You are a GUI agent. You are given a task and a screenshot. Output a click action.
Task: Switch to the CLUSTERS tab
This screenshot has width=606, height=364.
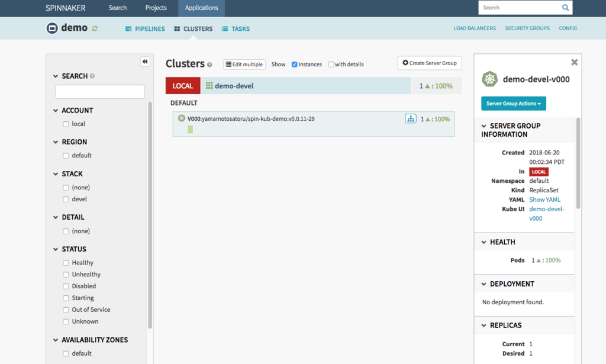194,28
